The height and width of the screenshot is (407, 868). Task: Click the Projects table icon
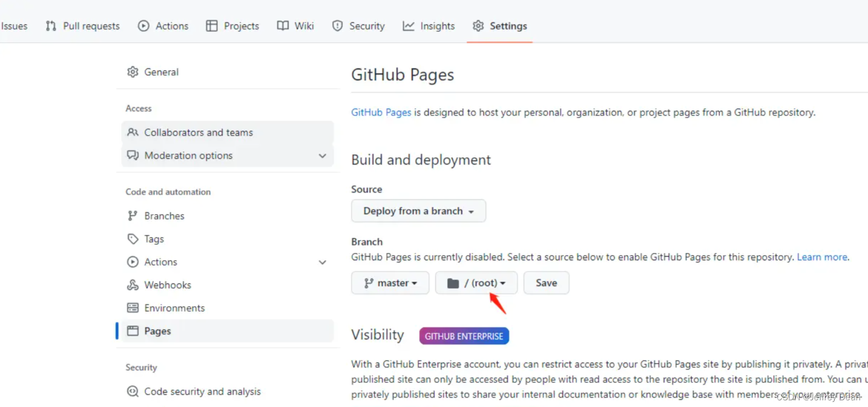tap(212, 26)
